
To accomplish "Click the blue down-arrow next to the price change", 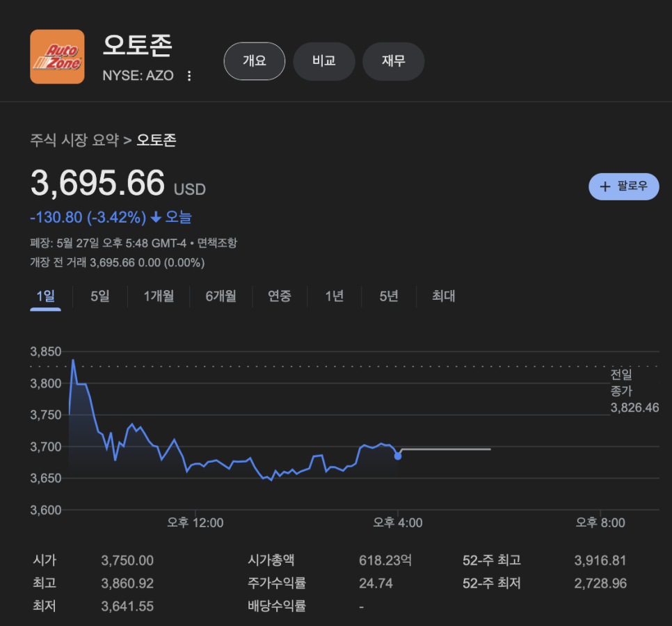I will click(x=156, y=217).
